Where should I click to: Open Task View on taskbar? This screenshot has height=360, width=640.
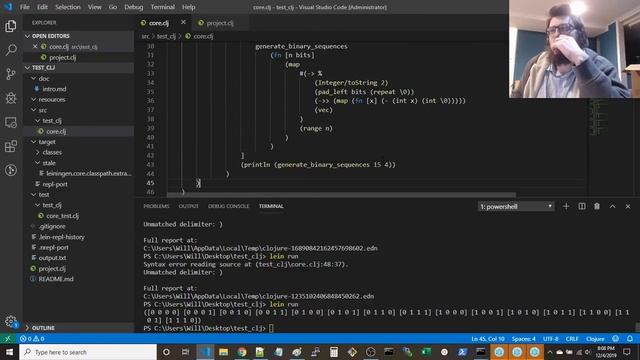tap(185, 352)
